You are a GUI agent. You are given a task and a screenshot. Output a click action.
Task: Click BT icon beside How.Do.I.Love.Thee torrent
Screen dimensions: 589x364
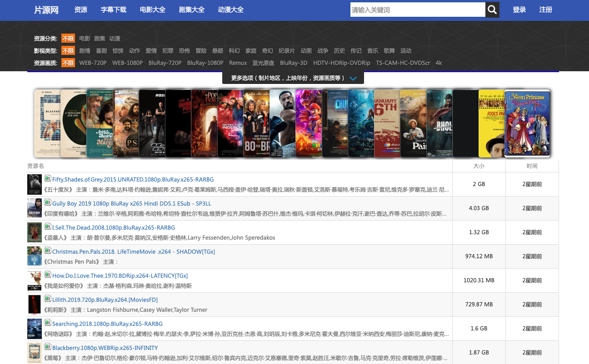[47, 274]
